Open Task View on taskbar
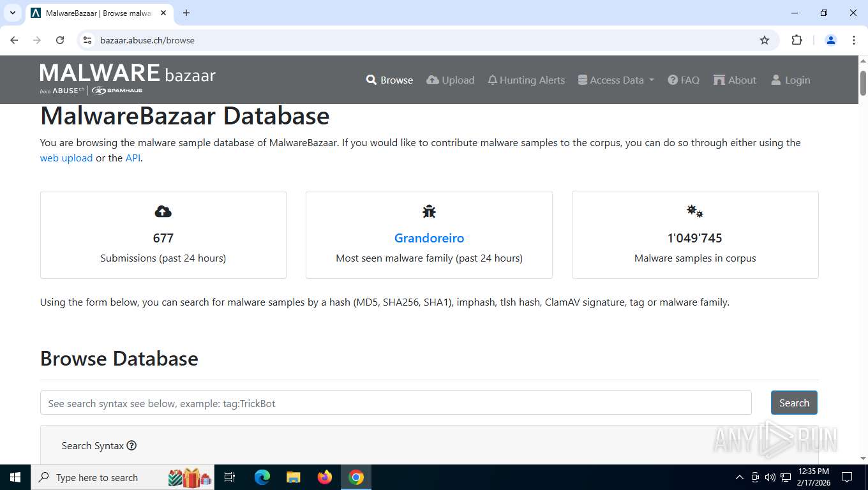The image size is (868, 490). pos(230,477)
